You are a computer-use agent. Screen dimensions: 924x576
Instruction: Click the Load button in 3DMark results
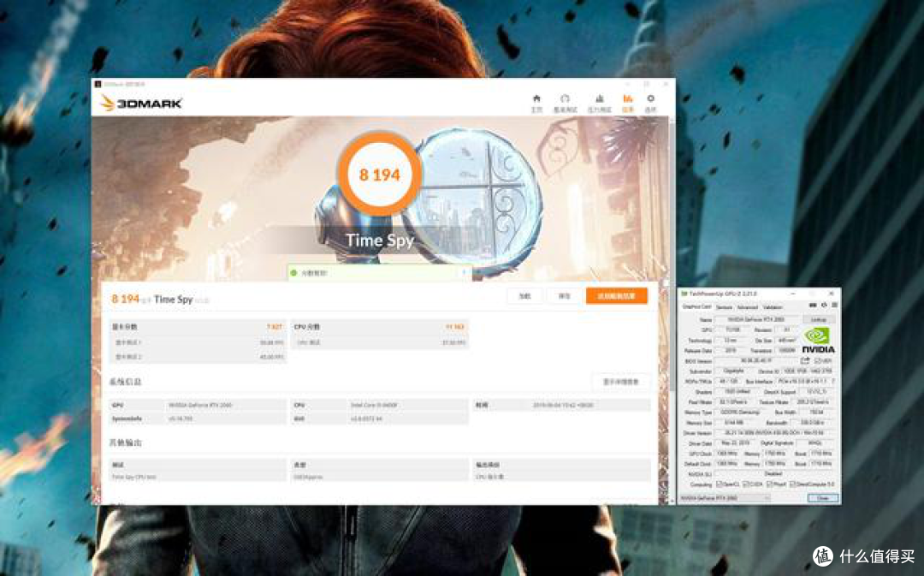(x=524, y=296)
